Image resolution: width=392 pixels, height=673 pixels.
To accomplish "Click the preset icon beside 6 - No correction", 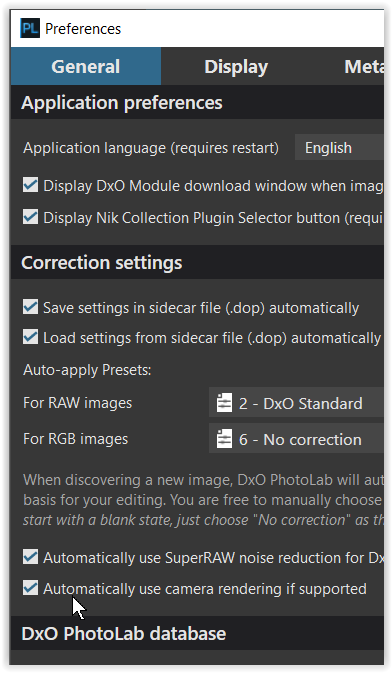I will 224,439.
